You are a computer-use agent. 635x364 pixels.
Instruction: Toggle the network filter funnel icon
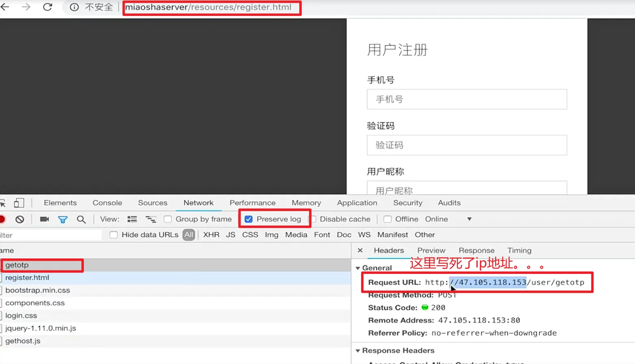63,220
